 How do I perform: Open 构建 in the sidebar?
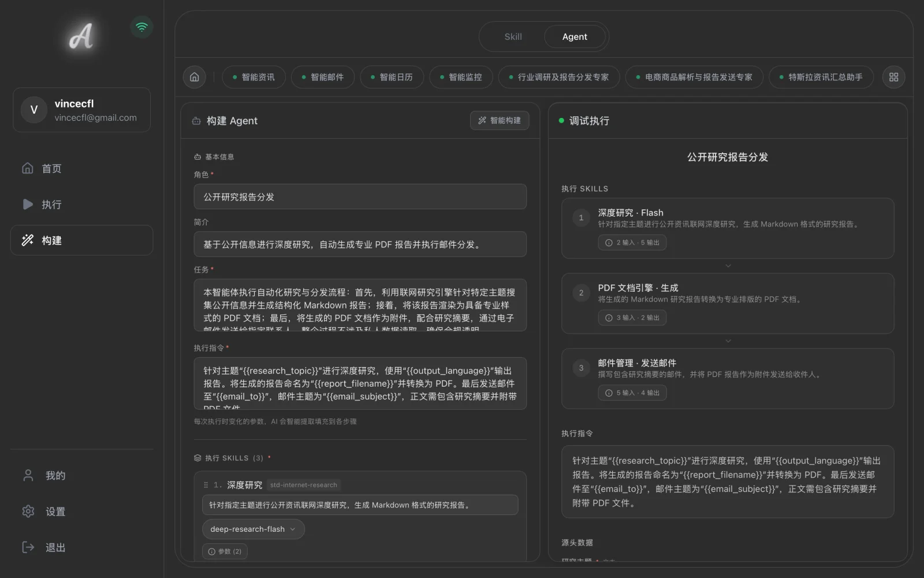(81, 240)
